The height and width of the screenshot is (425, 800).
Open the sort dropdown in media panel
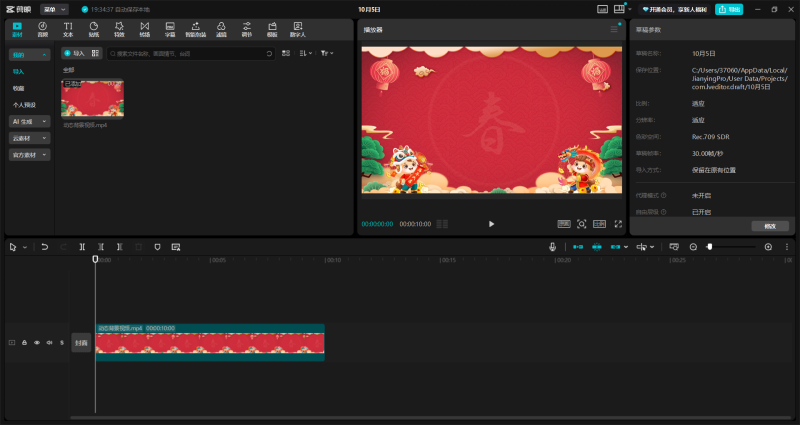(x=306, y=53)
